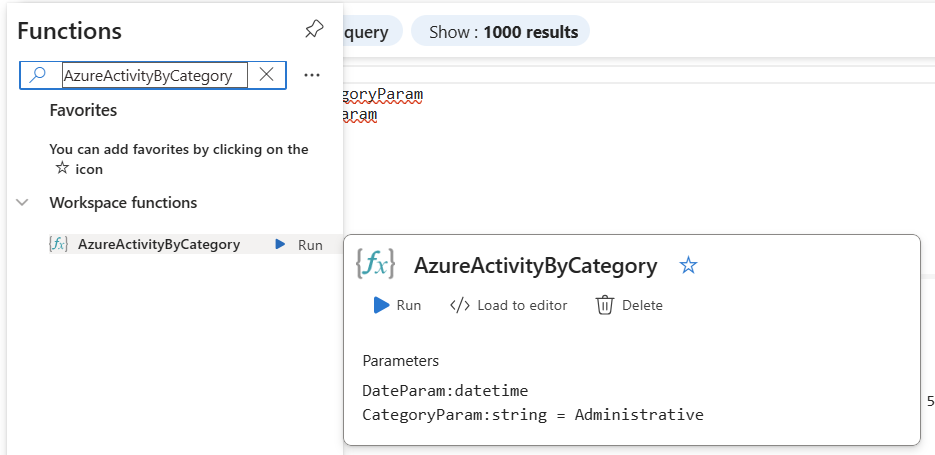Screen dimensions: 935x455
Task: Load the function to the editor
Action: [x=509, y=305]
